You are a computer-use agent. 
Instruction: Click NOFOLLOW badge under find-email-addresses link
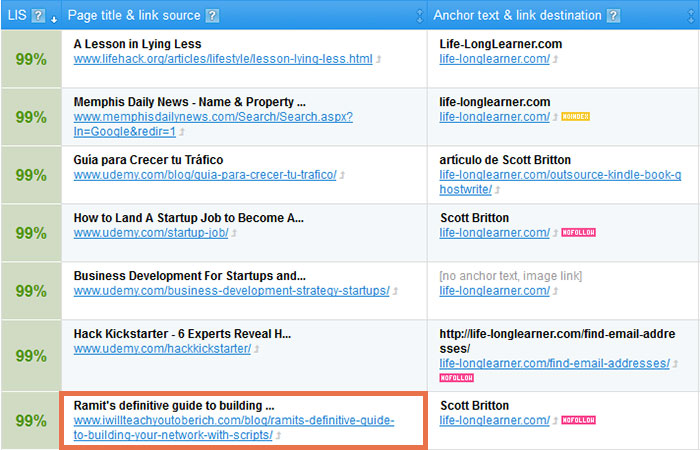pyautogui.click(x=457, y=378)
